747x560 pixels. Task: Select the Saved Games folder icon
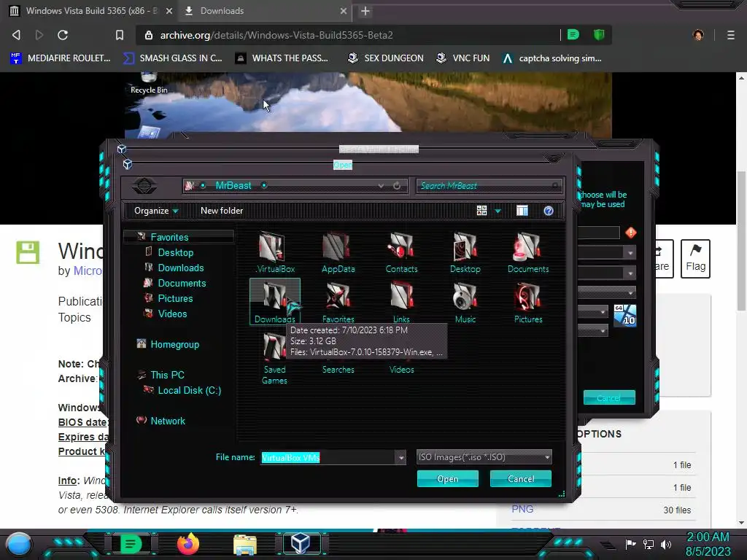[x=274, y=358]
